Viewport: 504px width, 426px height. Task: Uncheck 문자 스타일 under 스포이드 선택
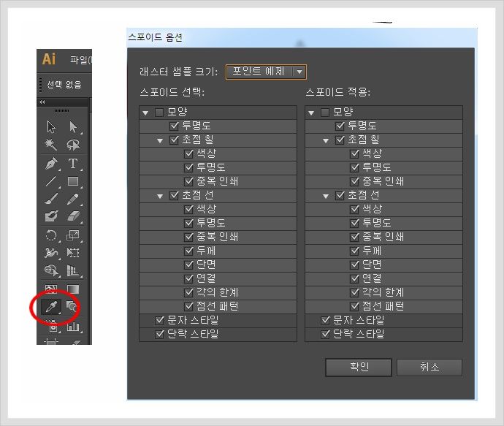[159, 320]
